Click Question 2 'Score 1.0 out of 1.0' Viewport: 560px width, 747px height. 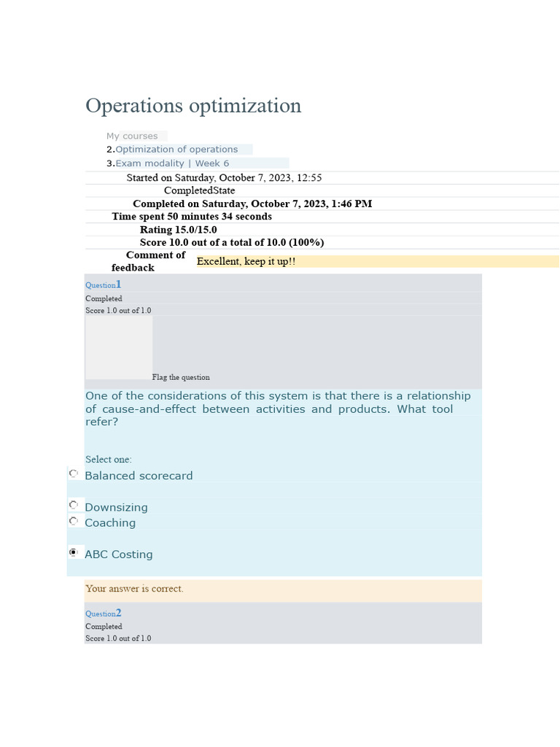[118, 638]
